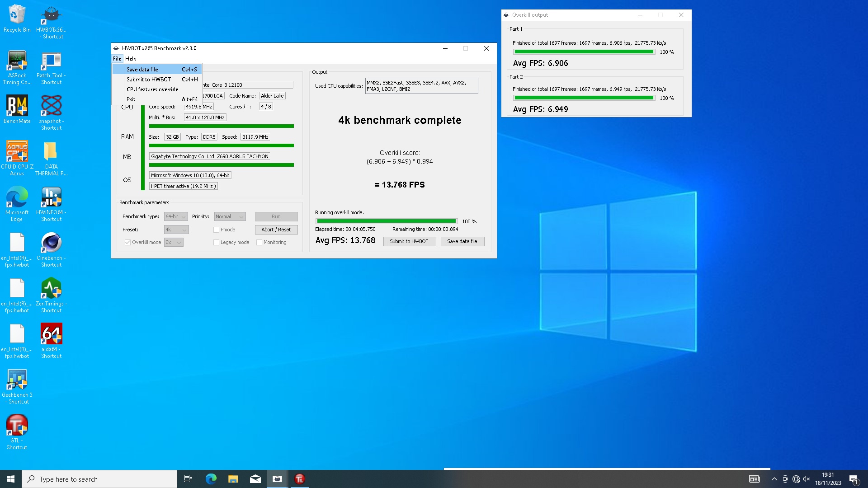
Task: Launch the BenchMate desktop icon
Action: pyautogui.click(x=17, y=110)
